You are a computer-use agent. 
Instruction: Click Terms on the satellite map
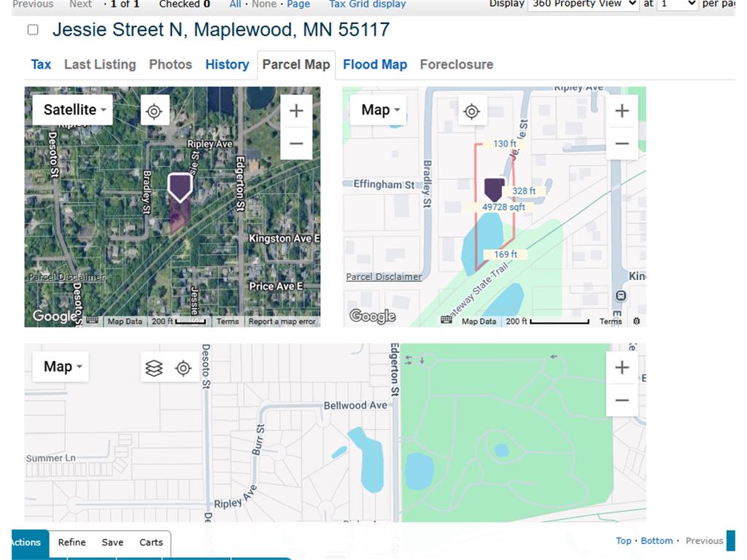228,322
